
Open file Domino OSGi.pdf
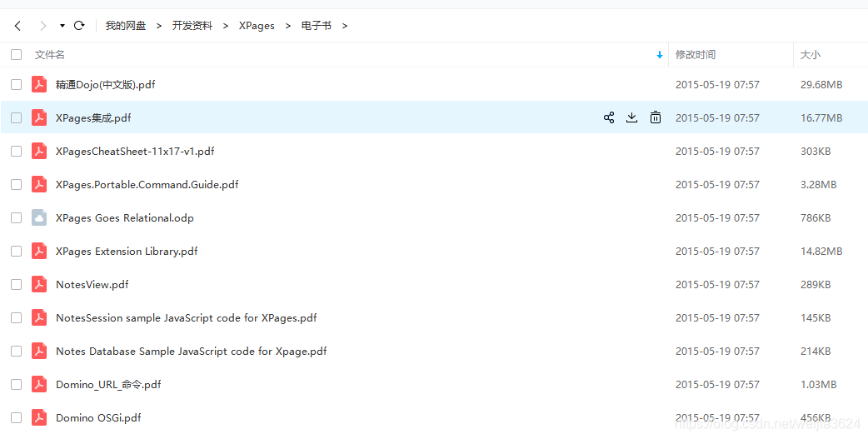click(x=98, y=418)
